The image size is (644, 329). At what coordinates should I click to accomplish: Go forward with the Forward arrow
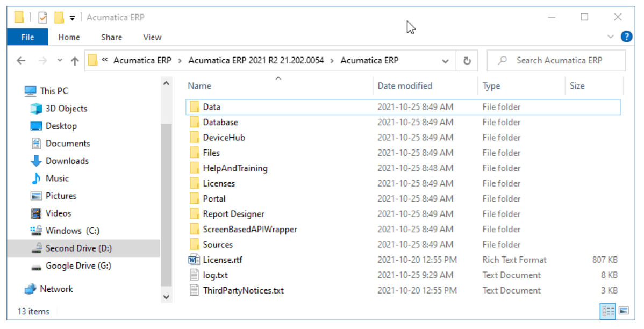click(42, 61)
